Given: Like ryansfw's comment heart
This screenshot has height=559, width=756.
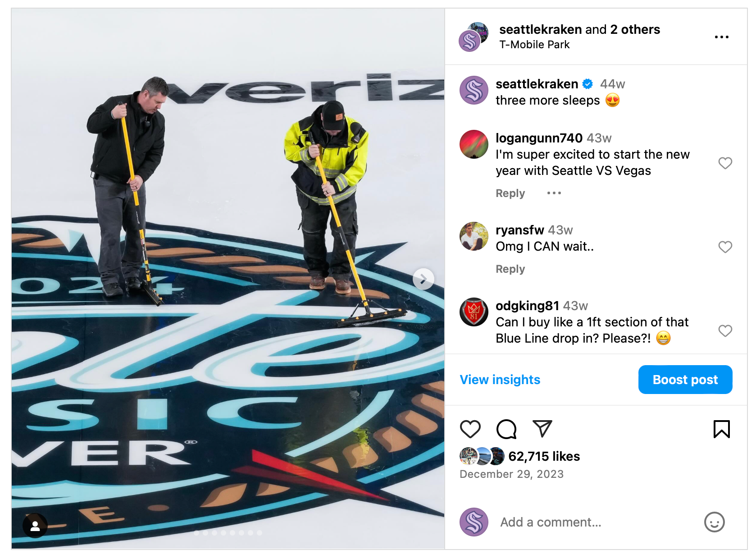Looking at the screenshot, I should point(725,247).
